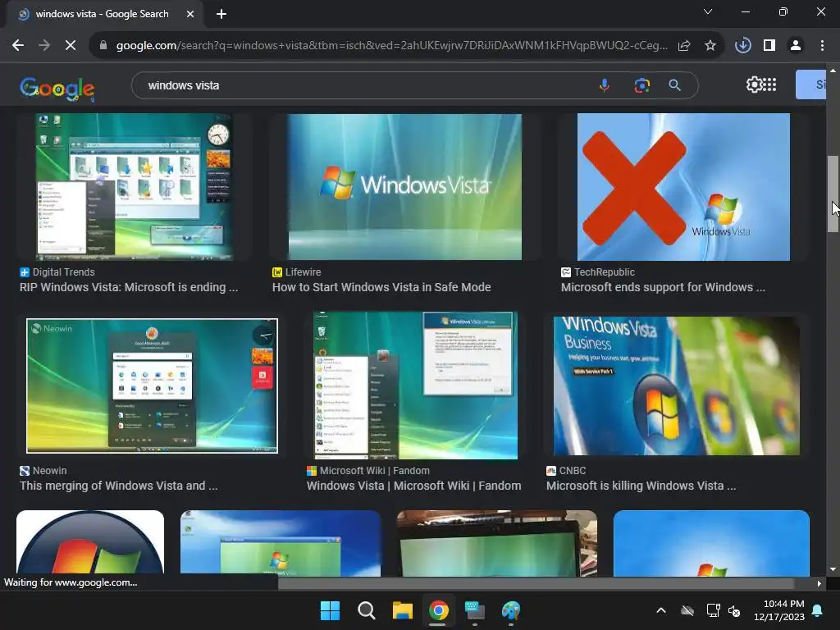
Task: Click Microsoft is killing Windows Vista link
Action: coord(641,486)
